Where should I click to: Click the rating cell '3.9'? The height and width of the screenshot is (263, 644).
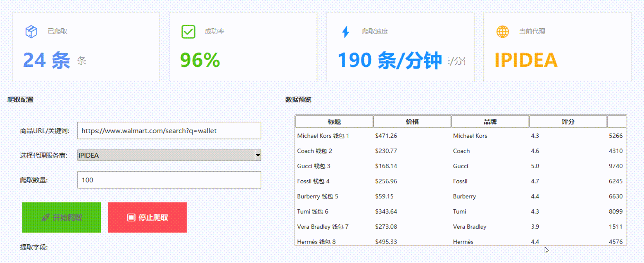pos(535,227)
